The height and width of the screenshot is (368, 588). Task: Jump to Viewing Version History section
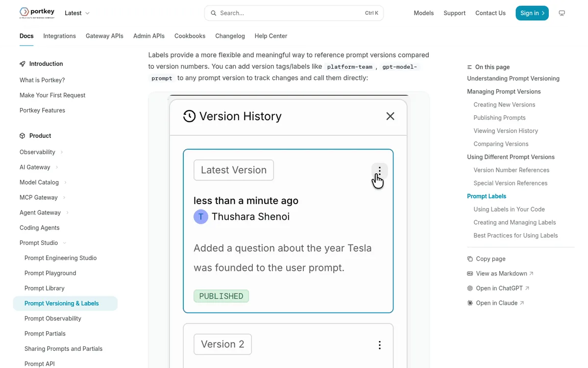click(x=506, y=131)
